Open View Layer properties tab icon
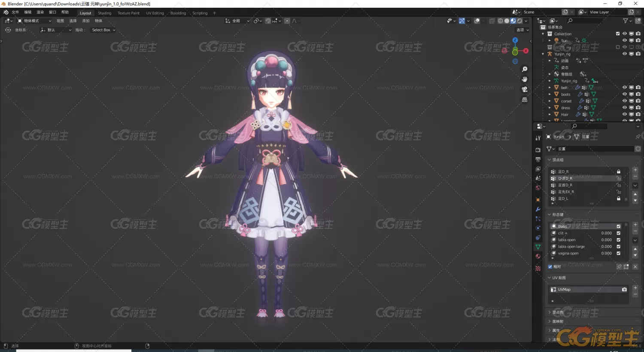 click(538, 169)
